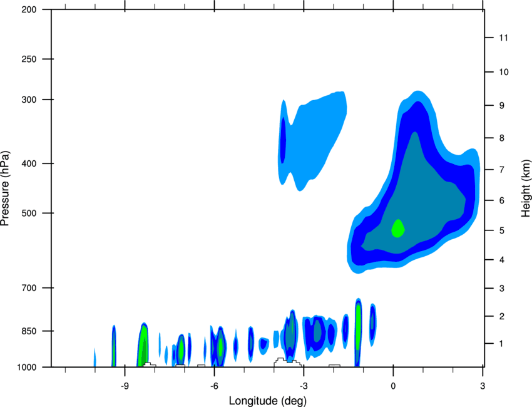Screen dimensions: 532x407
Task: Click the -9 longitude tick label
Action: 125,386
